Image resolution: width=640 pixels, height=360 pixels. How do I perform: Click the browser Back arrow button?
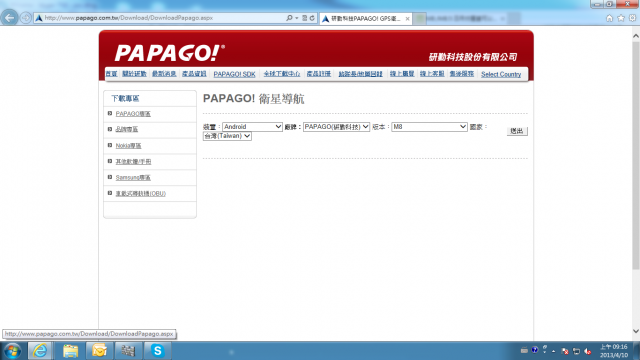tap(9, 18)
